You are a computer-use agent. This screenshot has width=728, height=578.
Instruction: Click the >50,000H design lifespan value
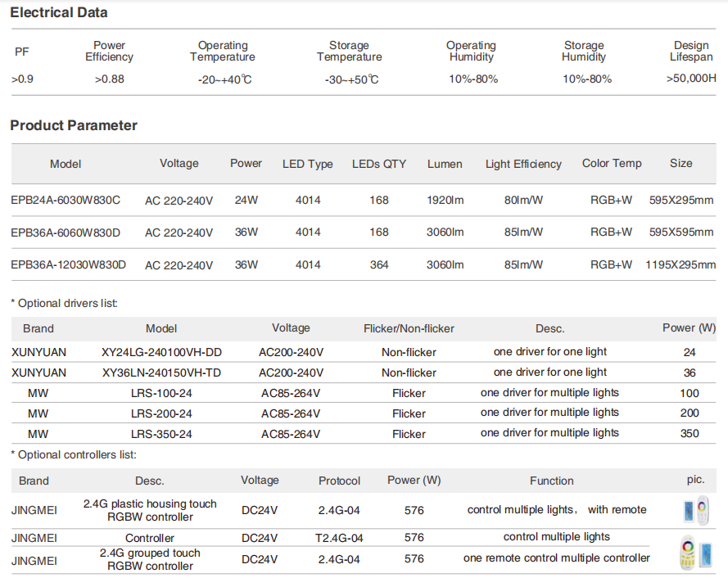(x=691, y=79)
